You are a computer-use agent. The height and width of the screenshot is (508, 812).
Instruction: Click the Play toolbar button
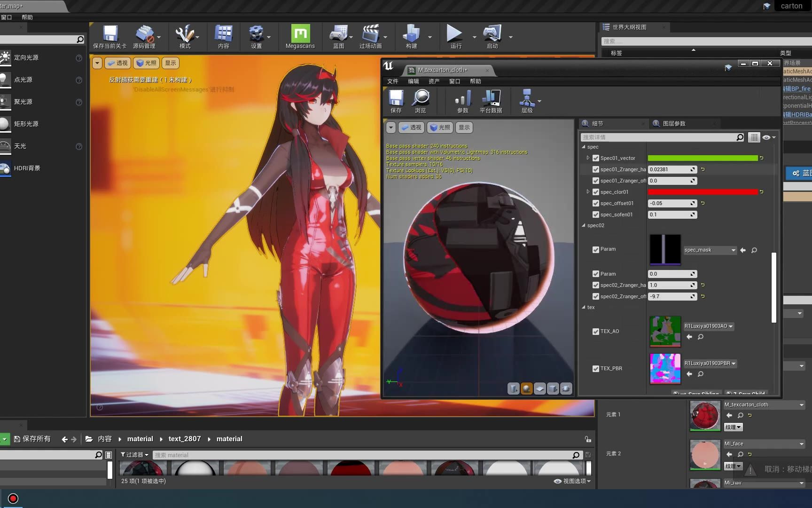[x=454, y=37]
